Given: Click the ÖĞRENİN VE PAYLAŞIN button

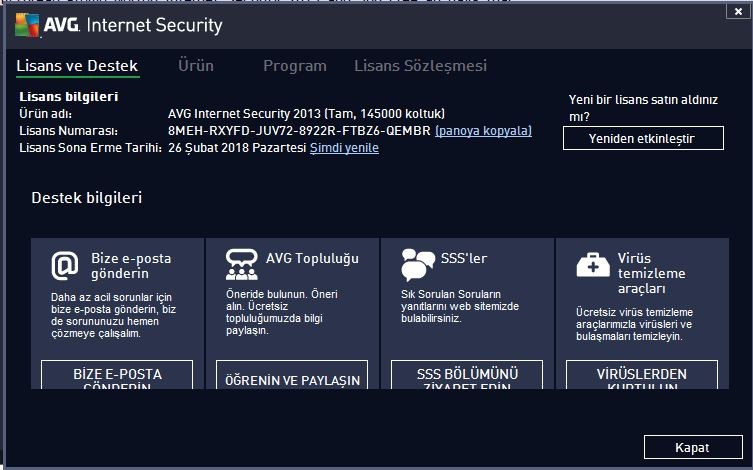Looking at the screenshot, I should click(292, 375).
